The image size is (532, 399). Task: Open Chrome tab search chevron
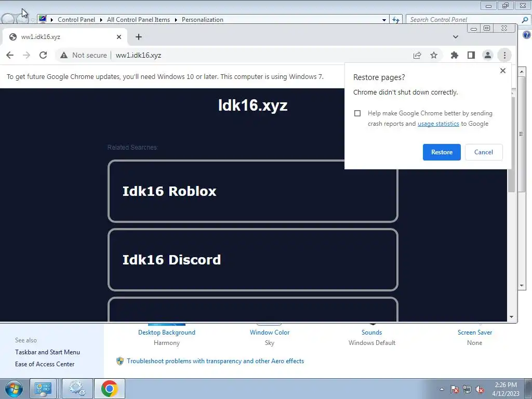tap(455, 37)
